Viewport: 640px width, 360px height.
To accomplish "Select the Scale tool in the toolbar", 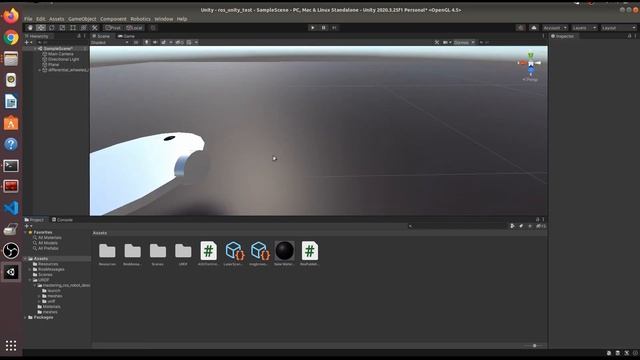I will point(62,28).
